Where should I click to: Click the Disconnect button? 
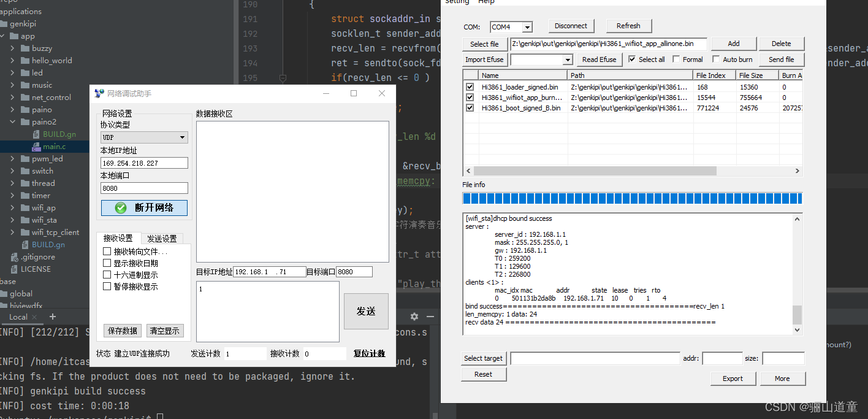point(571,26)
